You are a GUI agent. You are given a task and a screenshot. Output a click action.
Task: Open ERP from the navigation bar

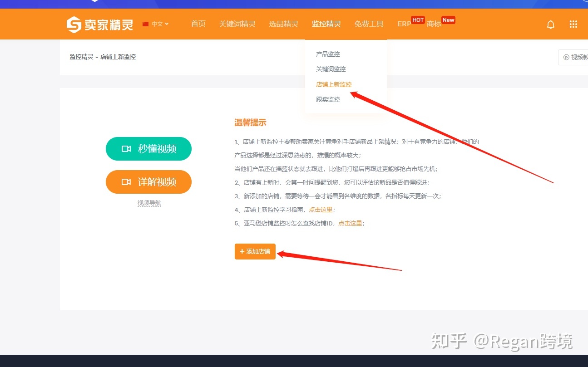coord(404,24)
